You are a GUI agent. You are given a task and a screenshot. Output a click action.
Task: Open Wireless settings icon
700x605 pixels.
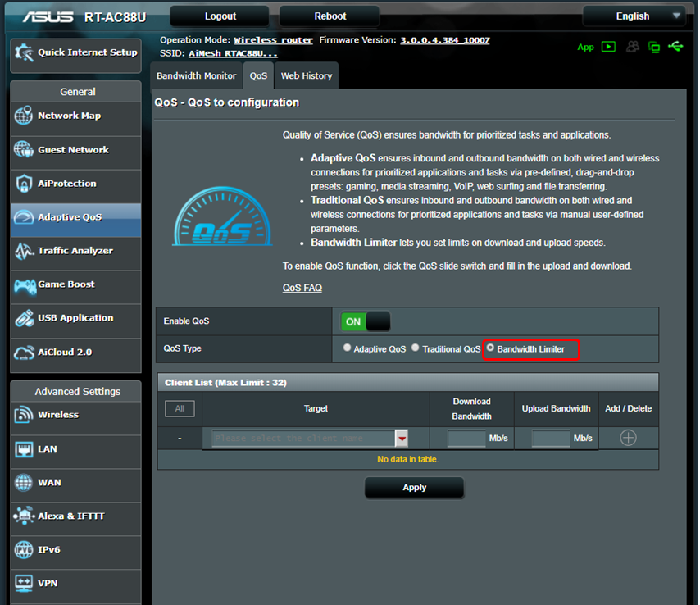point(23,415)
